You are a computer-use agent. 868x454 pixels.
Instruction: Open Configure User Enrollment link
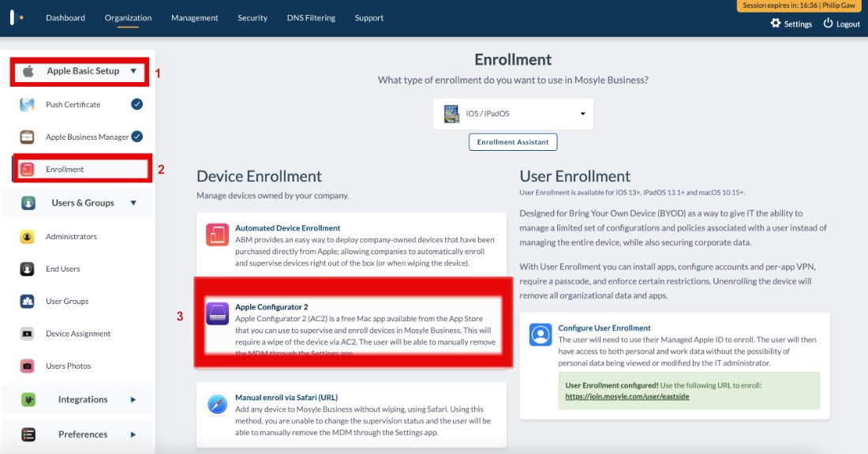click(x=604, y=328)
